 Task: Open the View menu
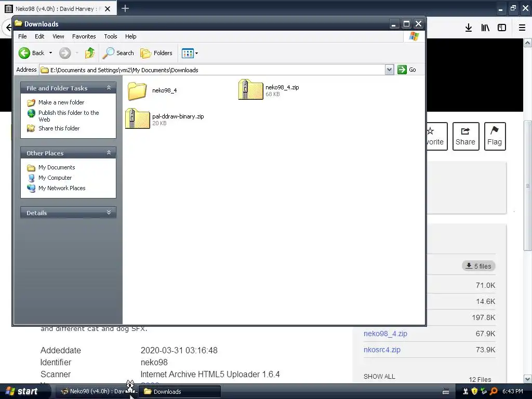[58, 36]
